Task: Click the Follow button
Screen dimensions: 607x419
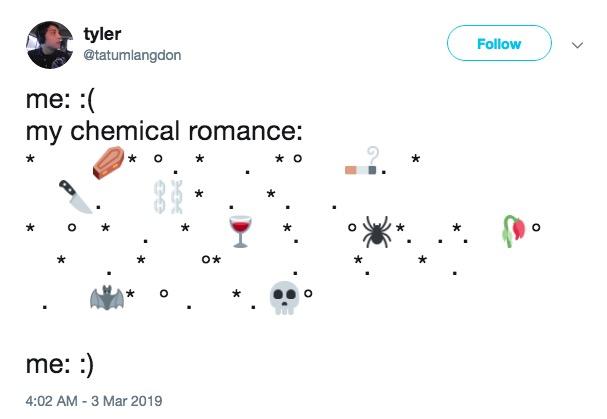Action: 499,43
